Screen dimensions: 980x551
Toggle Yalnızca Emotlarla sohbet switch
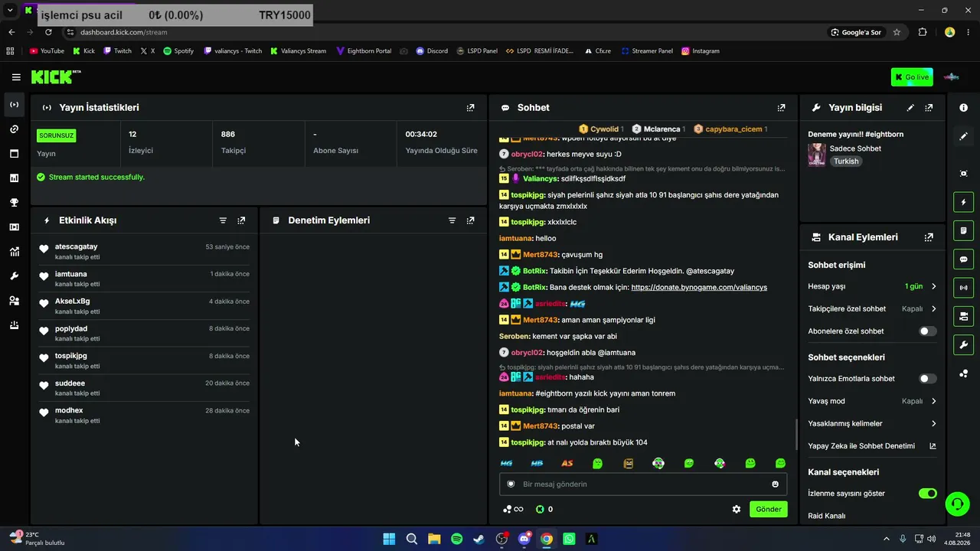[927, 379]
